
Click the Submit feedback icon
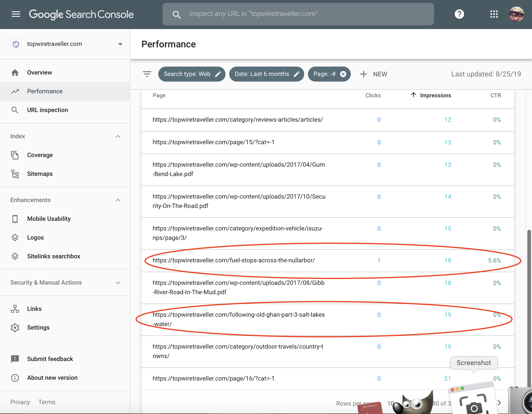15,359
